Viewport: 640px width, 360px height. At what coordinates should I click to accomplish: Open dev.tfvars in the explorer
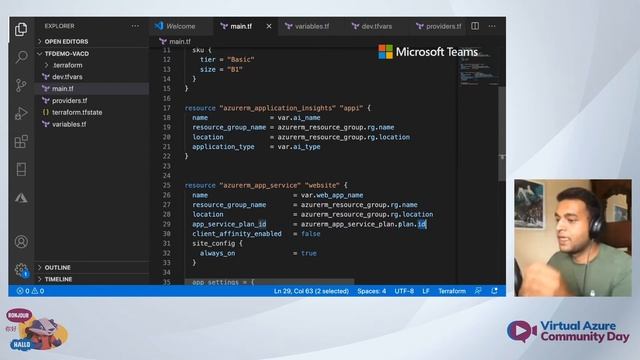tap(92, 77)
